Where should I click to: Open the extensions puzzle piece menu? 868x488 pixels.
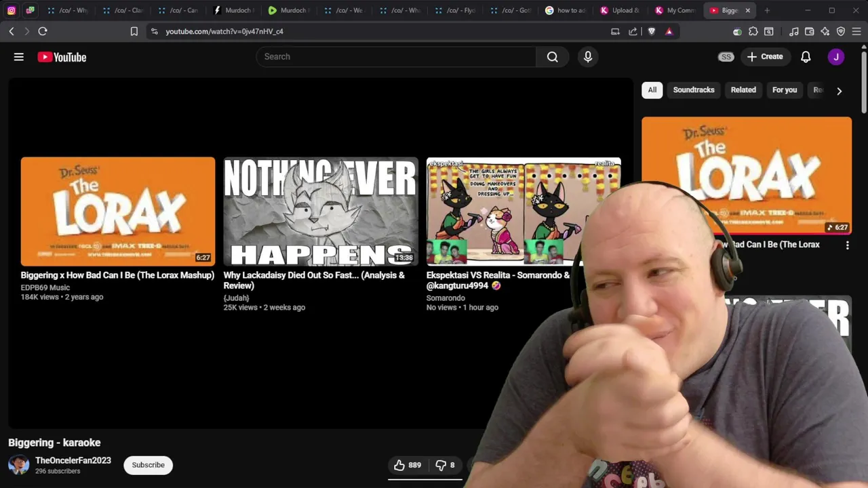(x=753, y=31)
